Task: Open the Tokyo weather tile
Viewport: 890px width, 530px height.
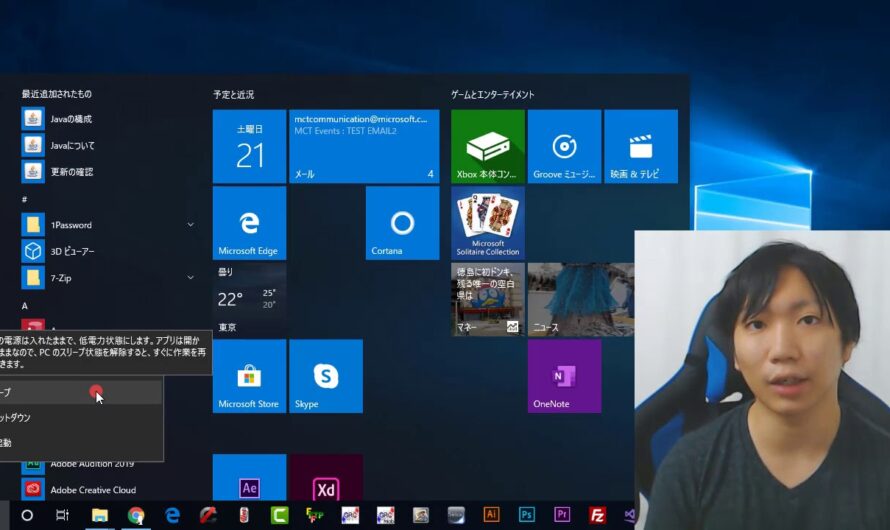Action: click(x=249, y=299)
